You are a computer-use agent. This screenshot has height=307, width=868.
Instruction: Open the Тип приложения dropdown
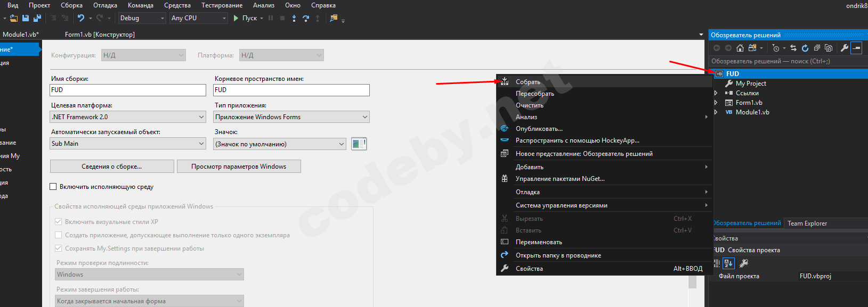click(291, 117)
